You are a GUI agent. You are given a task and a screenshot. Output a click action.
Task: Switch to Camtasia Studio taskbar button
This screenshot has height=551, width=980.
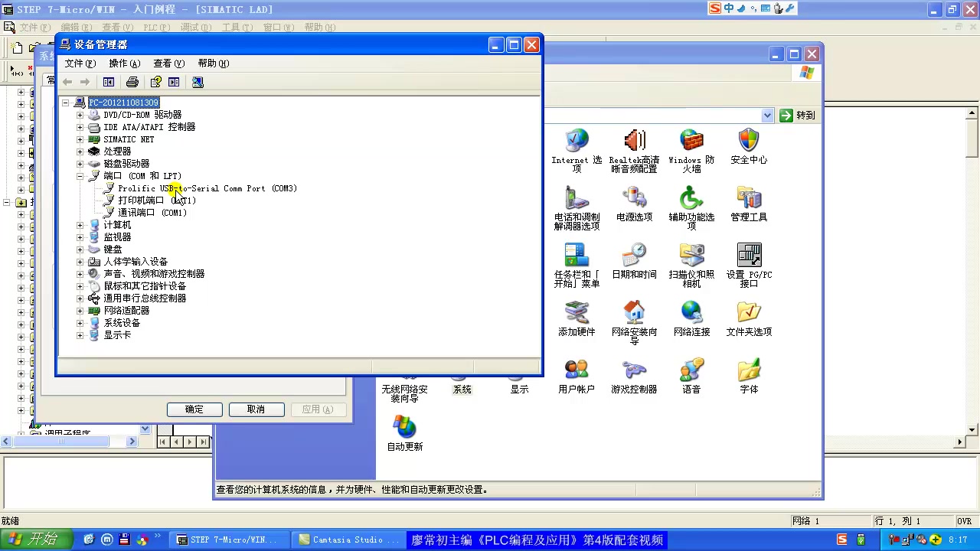pos(349,540)
